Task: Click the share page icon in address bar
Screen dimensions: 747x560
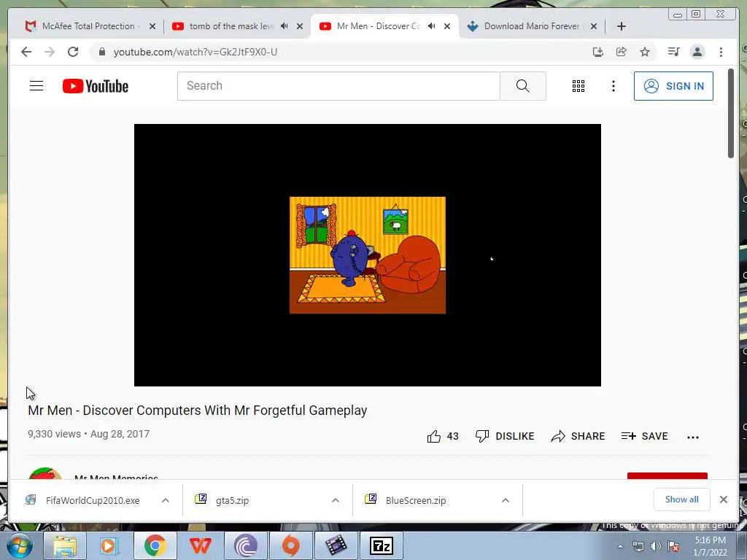Action: [x=622, y=52]
